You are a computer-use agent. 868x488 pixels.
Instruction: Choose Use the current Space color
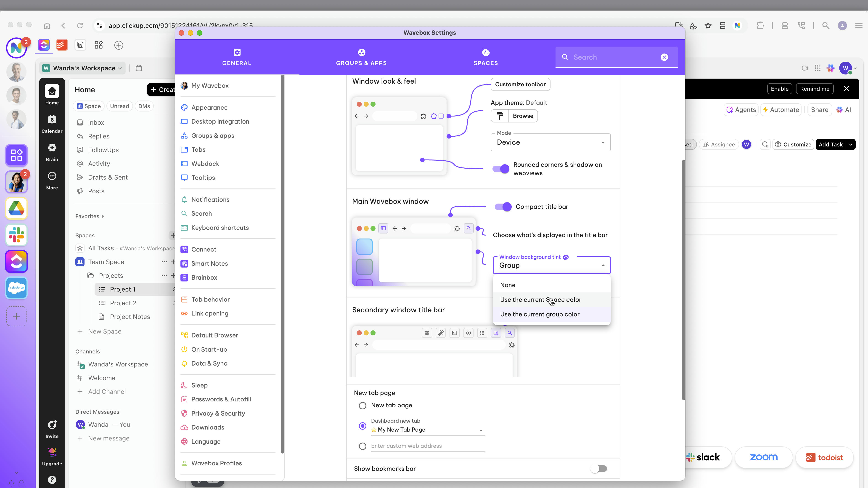click(x=552, y=300)
